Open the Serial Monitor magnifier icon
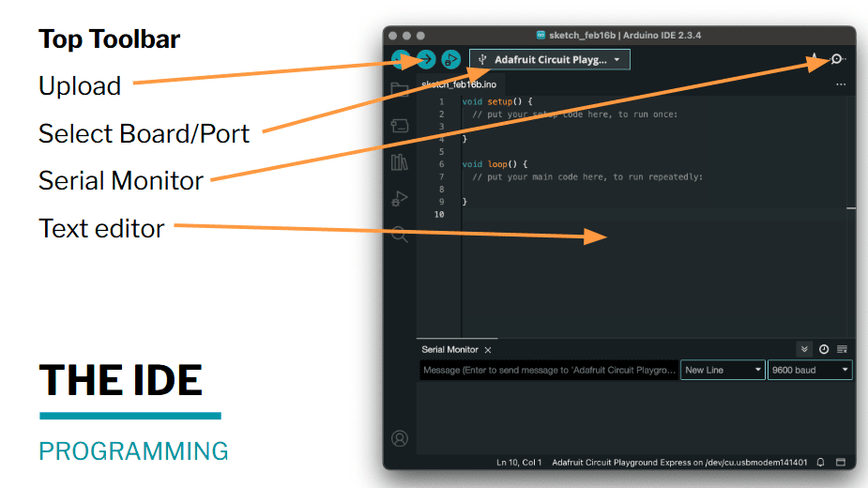Image resolution: width=868 pixels, height=488 pixels. [x=836, y=60]
